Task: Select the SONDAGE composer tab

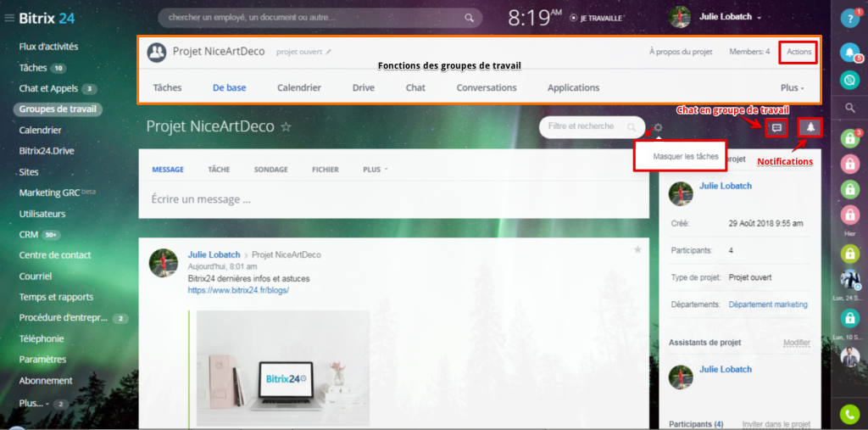Action: tap(270, 170)
